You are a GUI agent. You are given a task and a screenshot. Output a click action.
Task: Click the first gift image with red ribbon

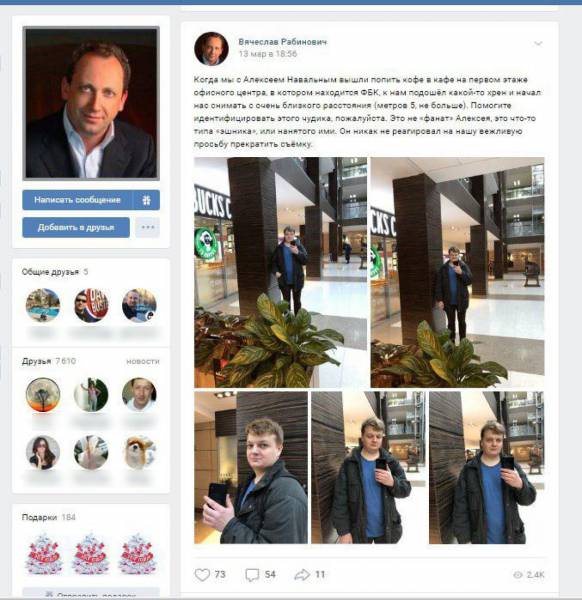pyautogui.click(x=43, y=554)
